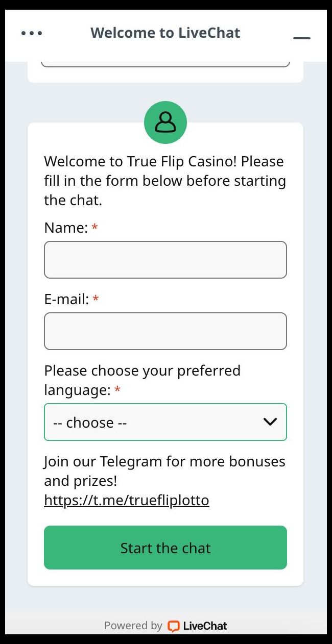Click the 'Welcome to LiveChat' header title
Viewport: 332px width, 644px height.
click(x=165, y=33)
